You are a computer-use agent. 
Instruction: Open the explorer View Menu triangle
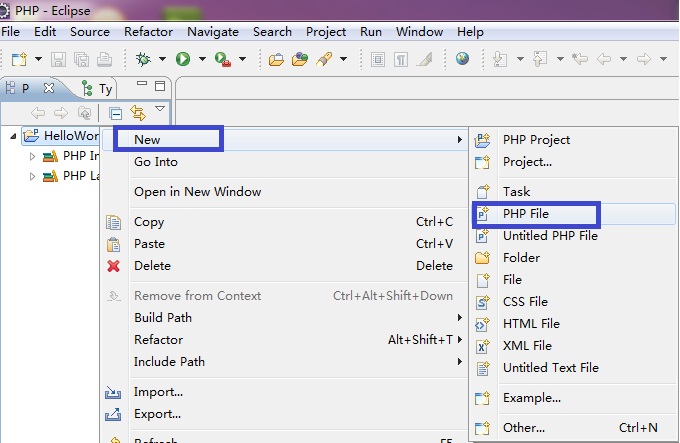point(160,108)
